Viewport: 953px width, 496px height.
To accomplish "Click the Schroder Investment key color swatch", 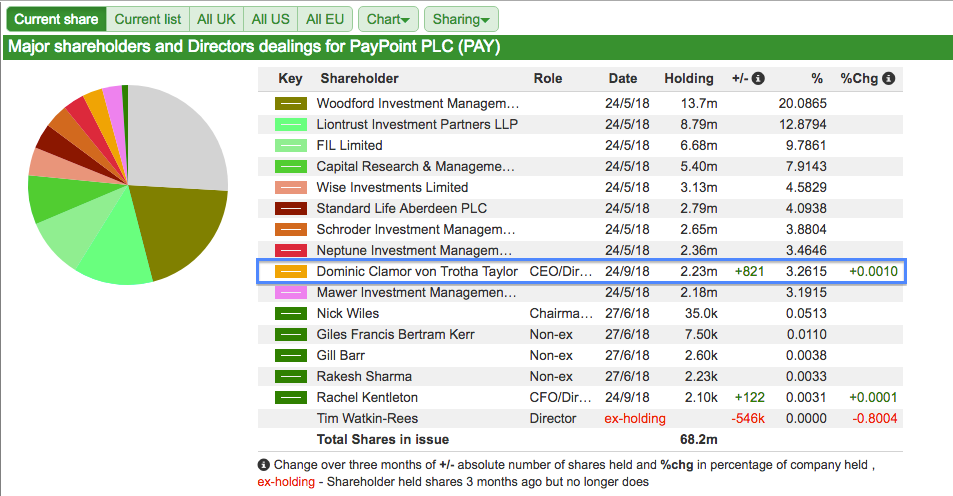I will [291, 230].
